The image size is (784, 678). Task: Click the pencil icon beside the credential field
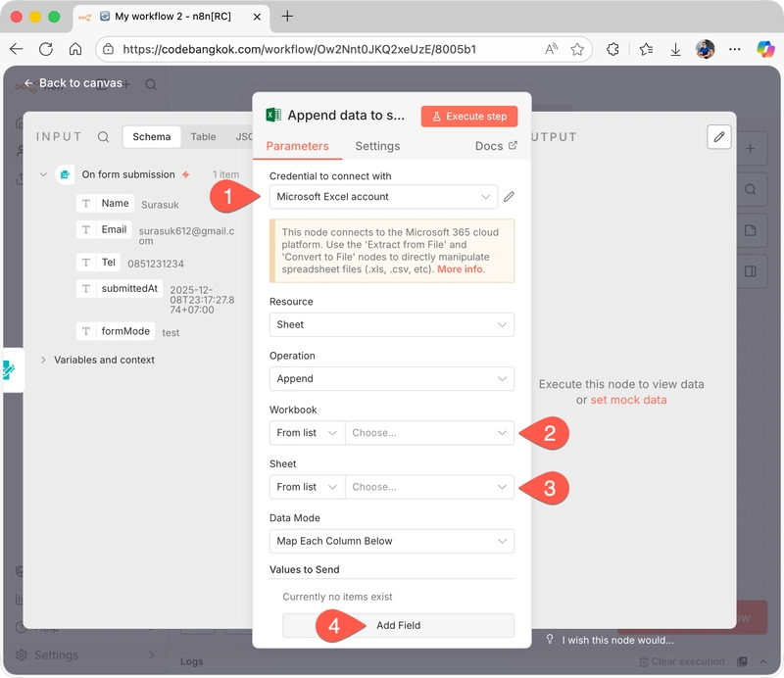pyautogui.click(x=509, y=197)
